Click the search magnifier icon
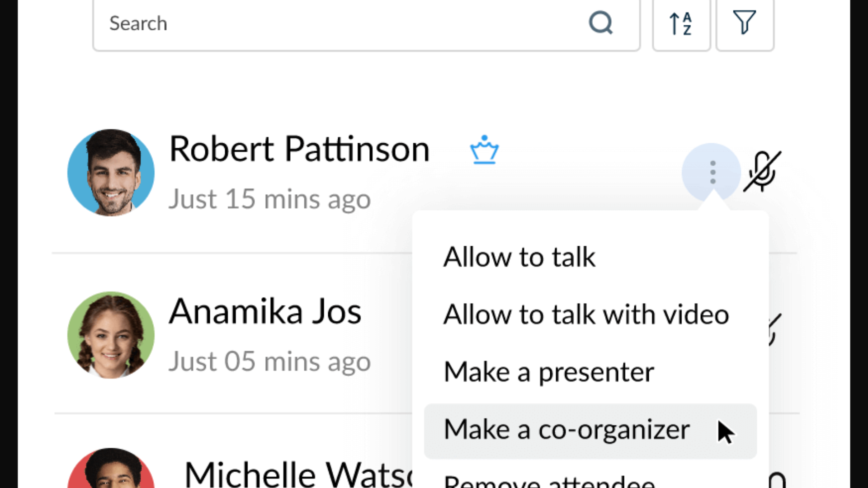 point(600,23)
